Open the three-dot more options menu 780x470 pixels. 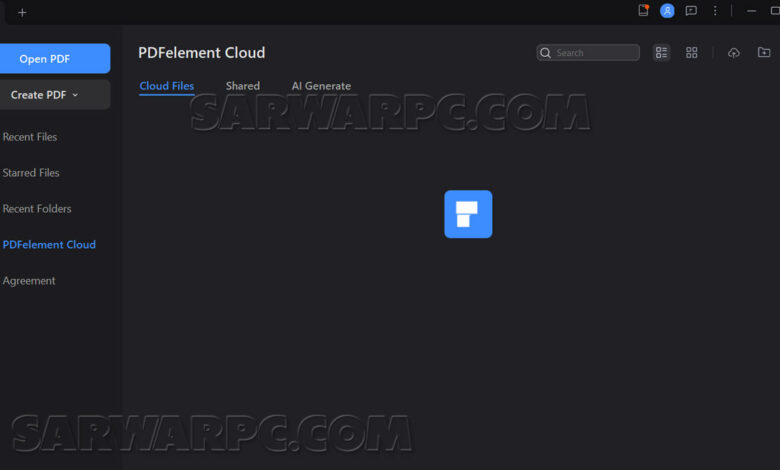pyautogui.click(x=715, y=10)
